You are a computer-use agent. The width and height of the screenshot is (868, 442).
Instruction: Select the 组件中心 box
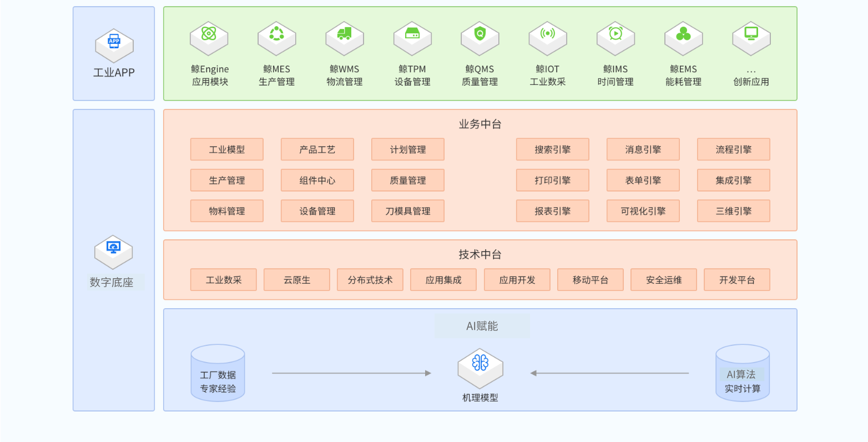click(317, 180)
